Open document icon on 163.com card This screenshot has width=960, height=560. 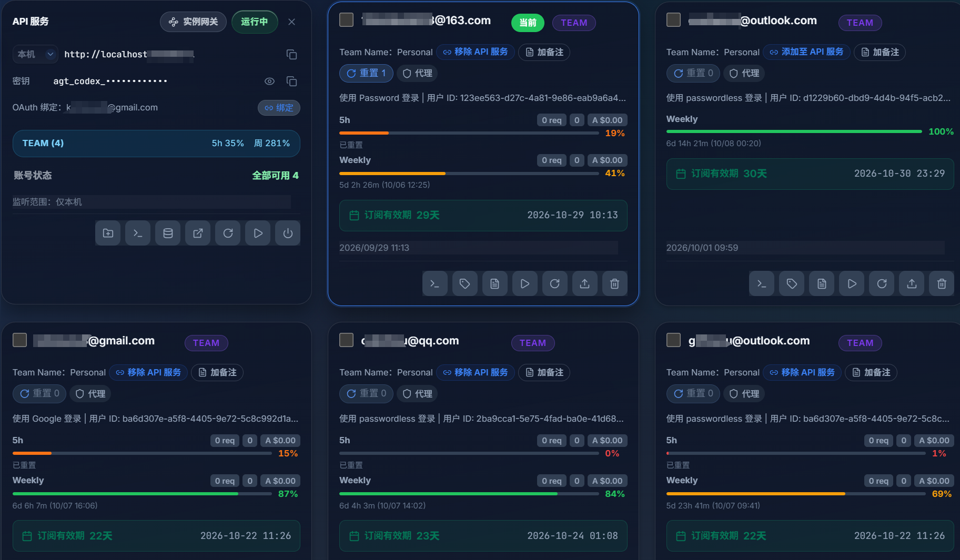[495, 283]
